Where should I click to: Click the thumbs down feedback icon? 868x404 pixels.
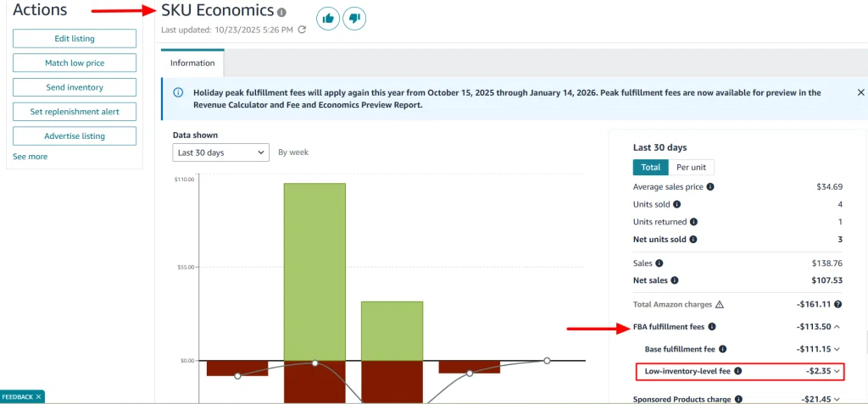pyautogui.click(x=354, y=19)
